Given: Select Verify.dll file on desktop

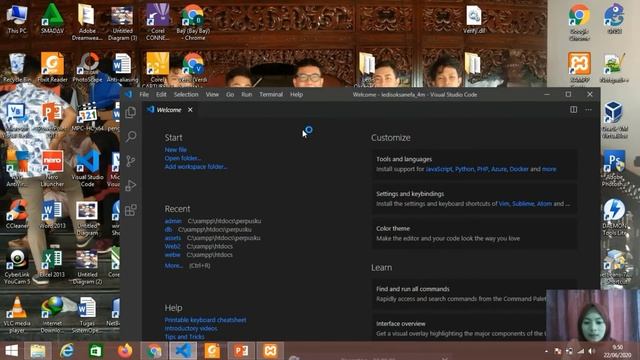Looking at the screenshot, I should pyautogui.click(x=474, y=19).
